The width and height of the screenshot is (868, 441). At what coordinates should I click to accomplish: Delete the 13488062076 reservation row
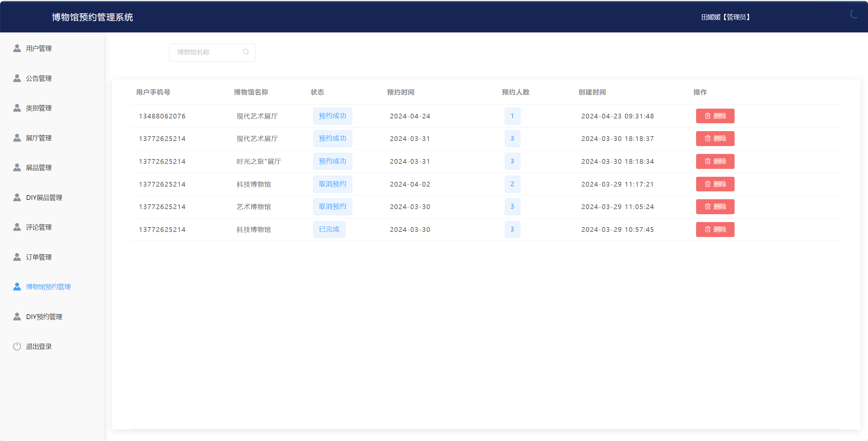click(x=715, y=116)
